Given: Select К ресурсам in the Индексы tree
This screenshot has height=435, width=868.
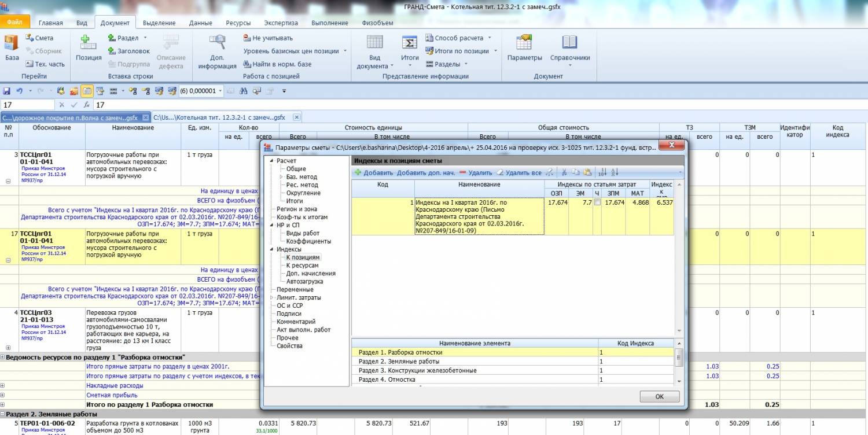Looking at the screenshot, I should point(302,266).
